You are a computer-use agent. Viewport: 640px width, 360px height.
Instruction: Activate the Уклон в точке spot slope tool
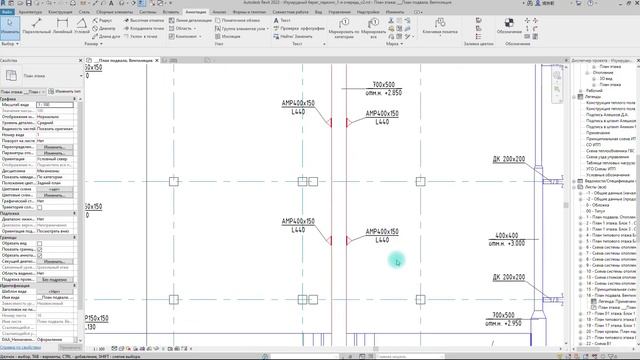tap(141, 36)
